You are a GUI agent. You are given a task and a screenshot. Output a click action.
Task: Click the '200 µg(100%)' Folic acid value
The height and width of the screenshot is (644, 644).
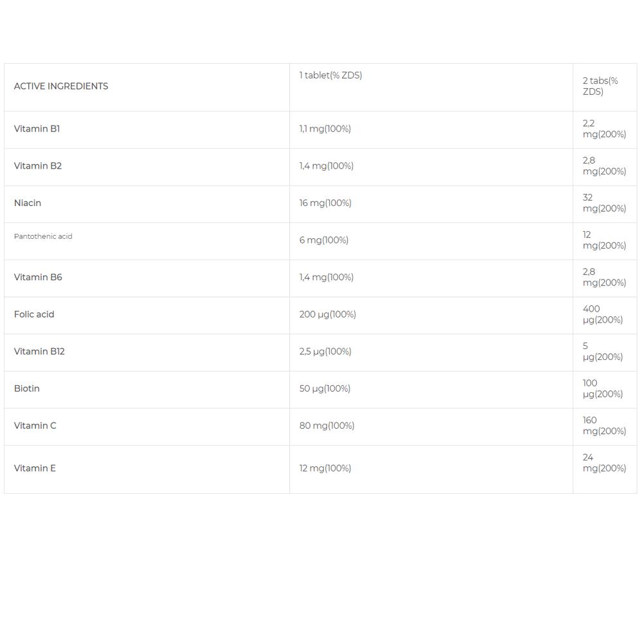pyautogui.click(x=328, y=314)
